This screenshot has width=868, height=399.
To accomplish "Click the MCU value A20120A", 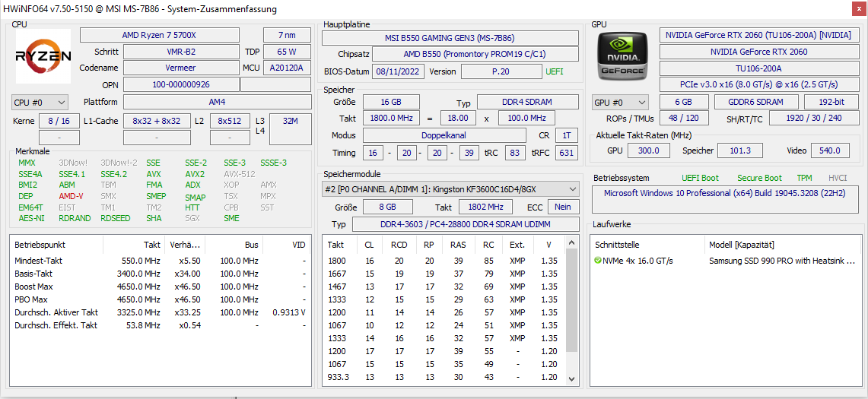I will click(x=287, y=68).
